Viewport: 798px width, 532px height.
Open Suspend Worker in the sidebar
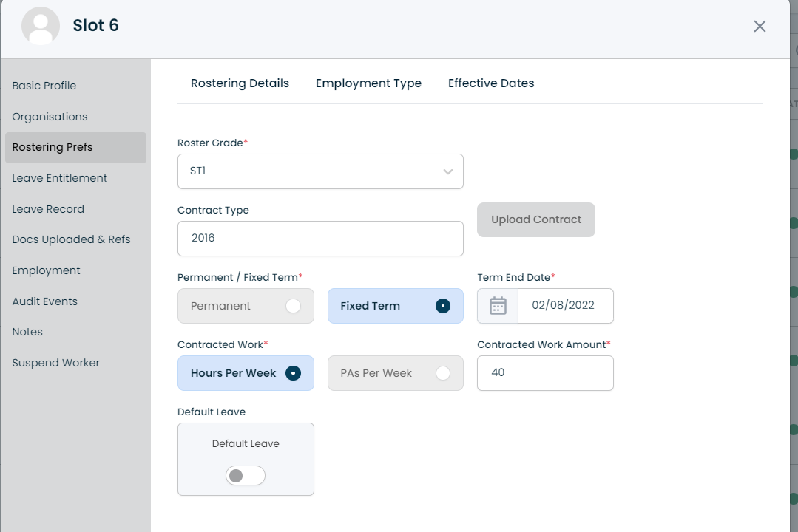(x=76, y=363)
